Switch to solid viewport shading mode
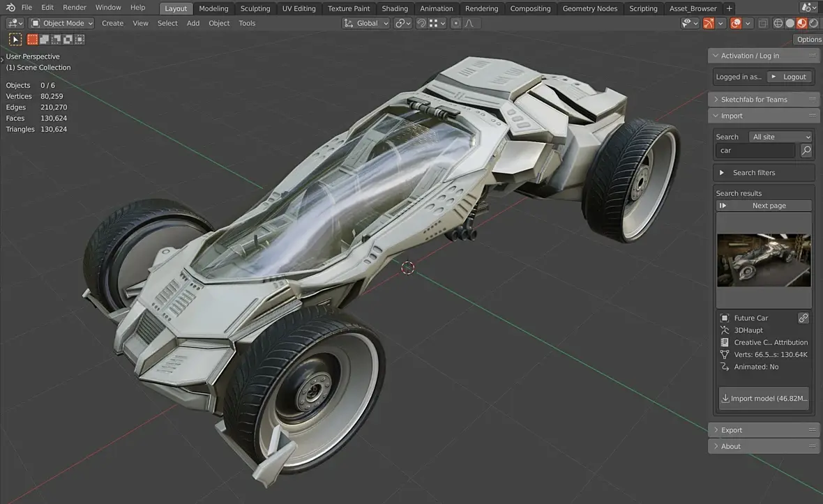The width and height of the screenshot is (823, 504). click(x=790, y=23)
